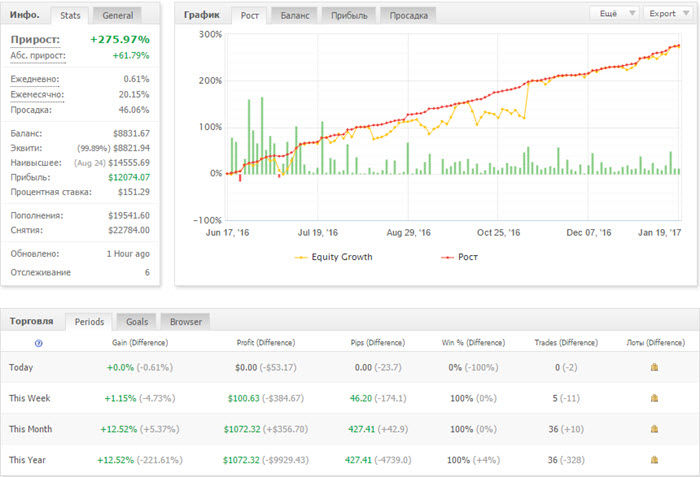
Task: Click the lots icon in This Month row
Action: coord(654,429)
